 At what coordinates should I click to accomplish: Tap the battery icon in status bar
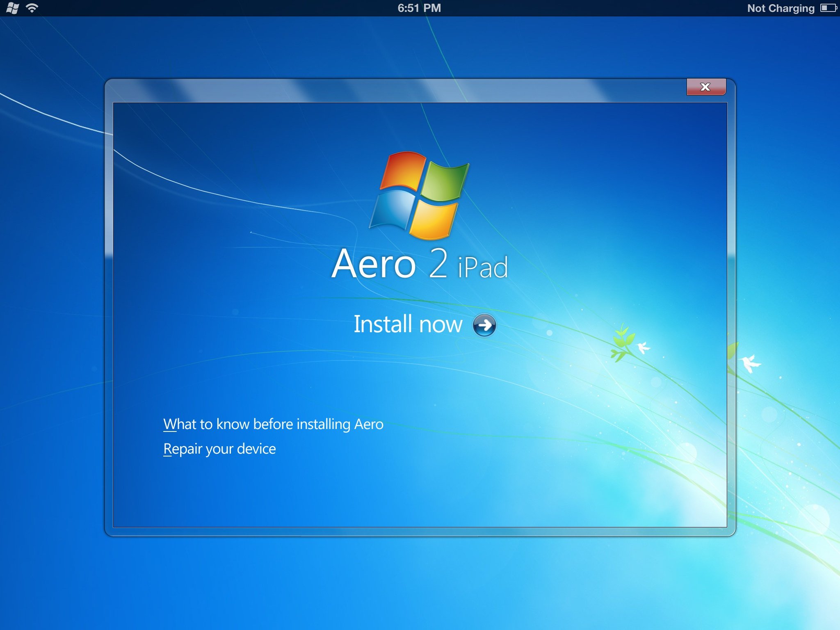click(x=829, y=8)
